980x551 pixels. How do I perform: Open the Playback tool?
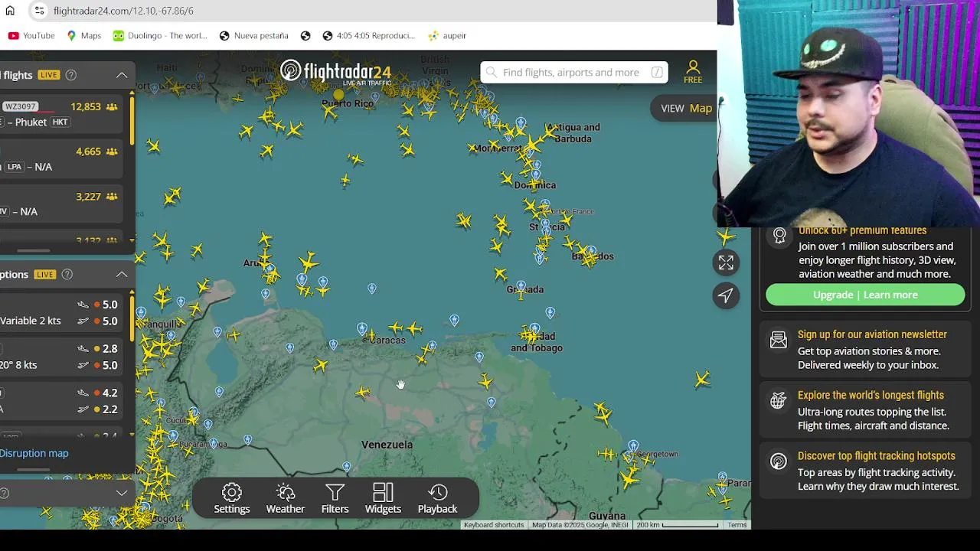(437, 499)
